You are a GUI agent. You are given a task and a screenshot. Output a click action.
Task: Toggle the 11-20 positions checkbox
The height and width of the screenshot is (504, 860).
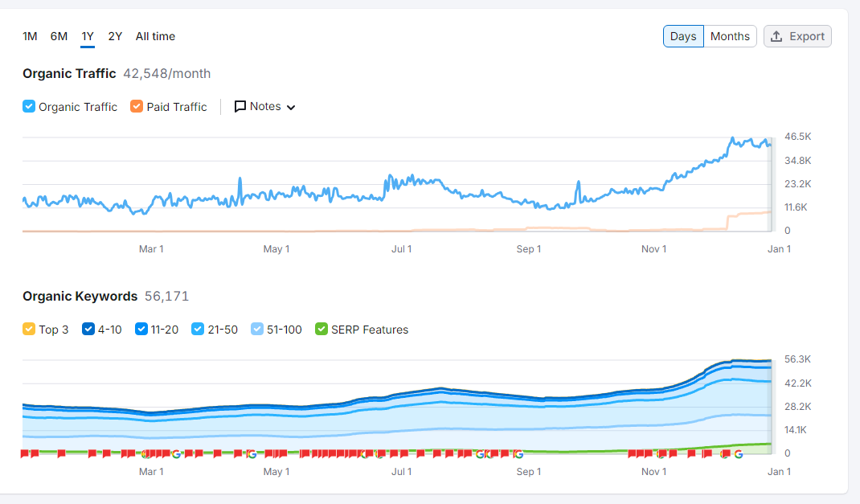coord(141,329)
